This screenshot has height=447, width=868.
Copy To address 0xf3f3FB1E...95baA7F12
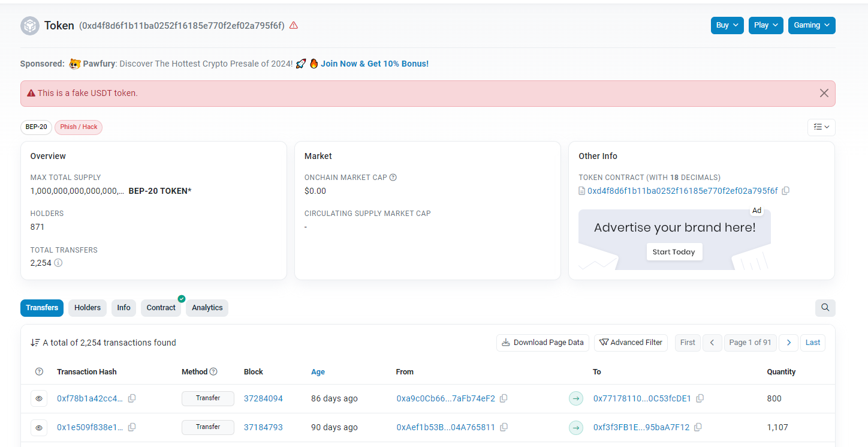pos(698,427)
